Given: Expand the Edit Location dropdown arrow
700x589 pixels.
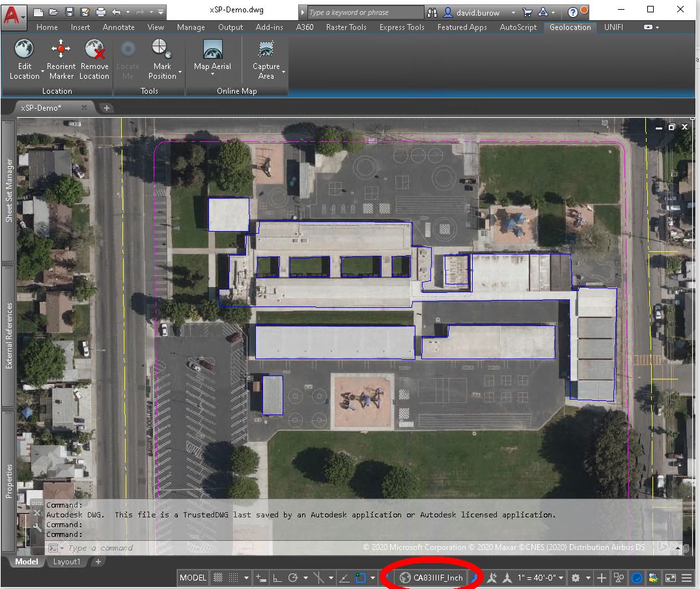Looking at the screenshot, I should 42,72.
